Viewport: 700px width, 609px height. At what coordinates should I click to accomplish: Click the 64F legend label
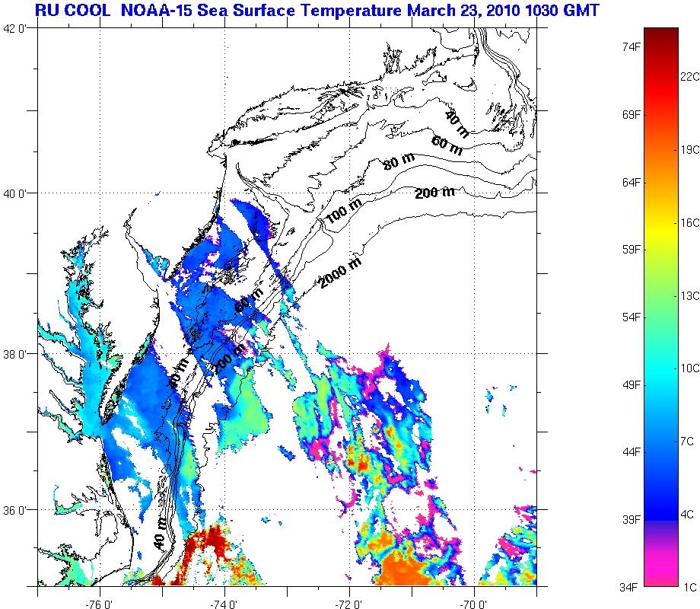pyautogui.click(x=632, y=182)
